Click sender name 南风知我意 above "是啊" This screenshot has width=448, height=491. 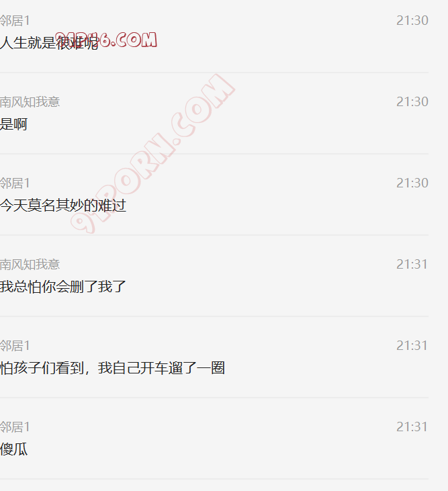click(x=30, y=102)
